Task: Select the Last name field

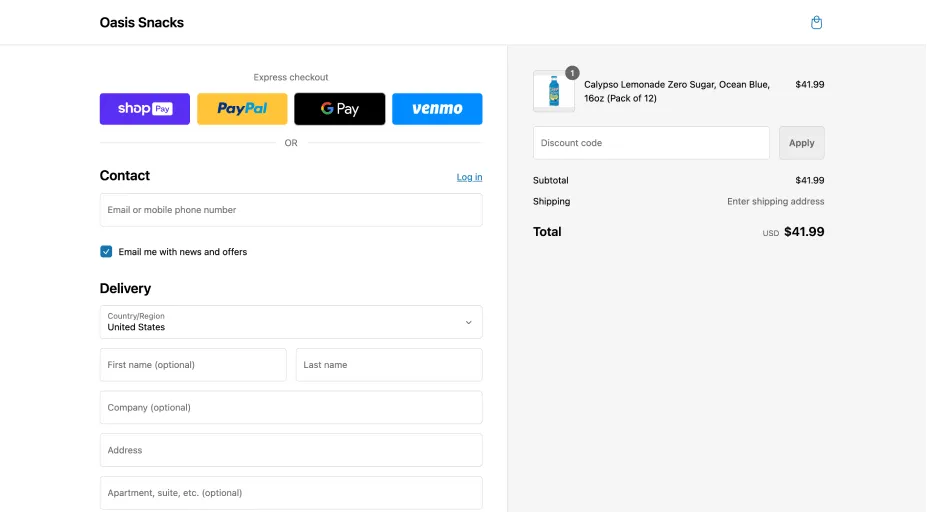Action: [x=389, y=365]
